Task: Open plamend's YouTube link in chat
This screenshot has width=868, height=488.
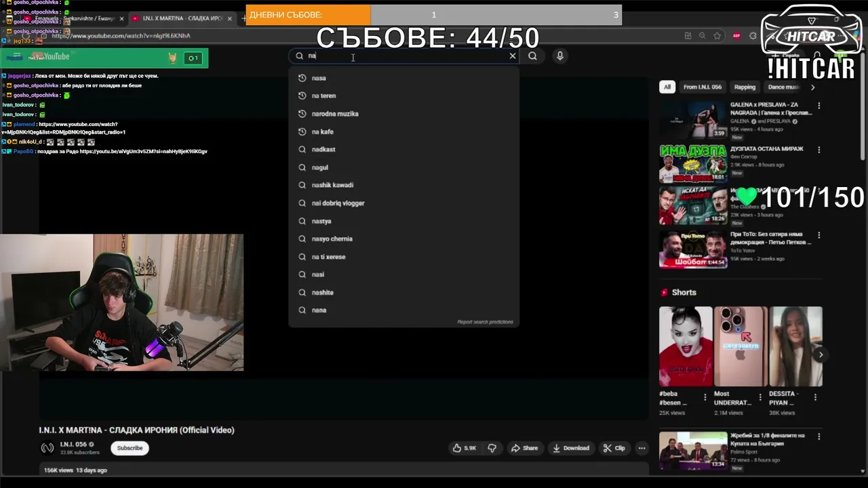Action: pos(64,128)
